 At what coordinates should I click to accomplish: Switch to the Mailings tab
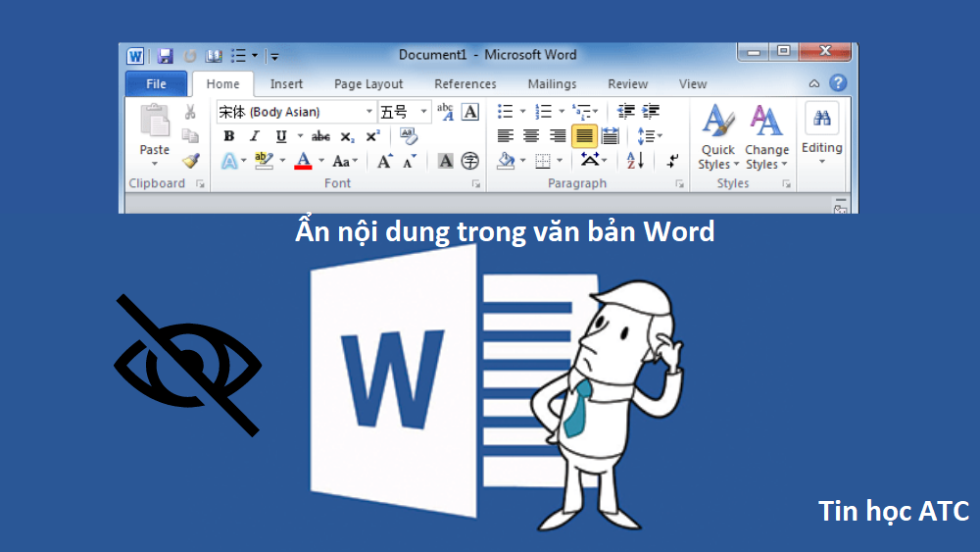[x=552, y=84]
